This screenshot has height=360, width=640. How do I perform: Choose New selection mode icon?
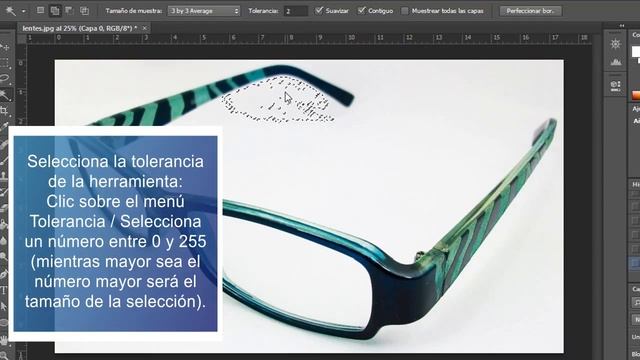pos(40,11)
